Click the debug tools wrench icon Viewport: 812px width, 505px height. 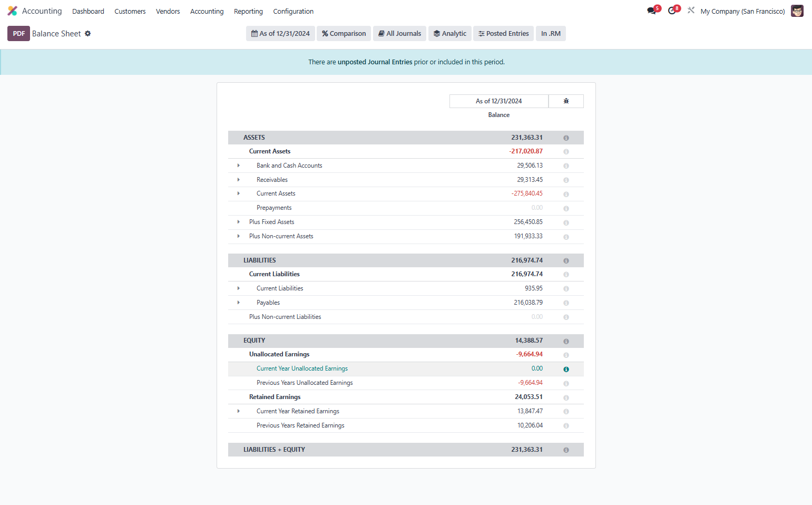pyautogui.click(x=691, y=11)
